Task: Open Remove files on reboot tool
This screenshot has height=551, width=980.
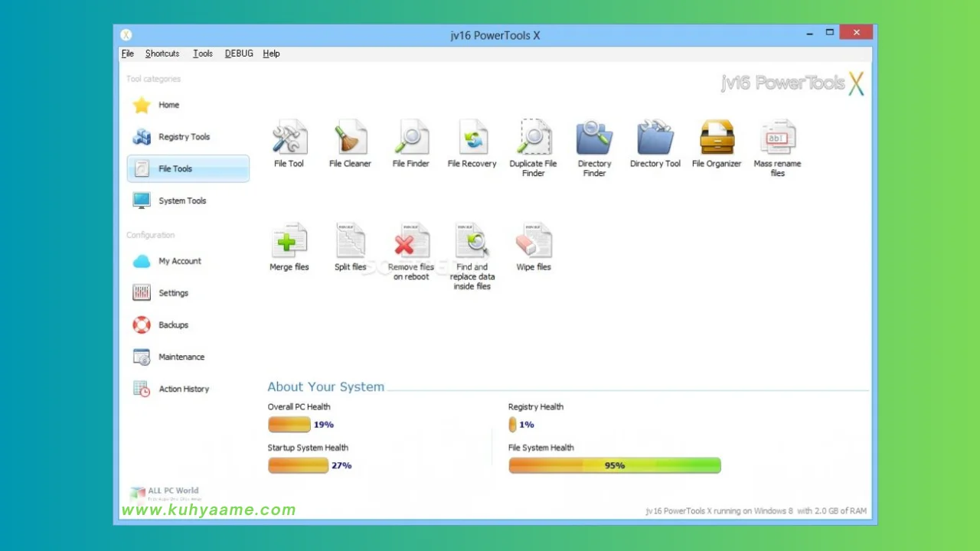Action: coord(411,252)
